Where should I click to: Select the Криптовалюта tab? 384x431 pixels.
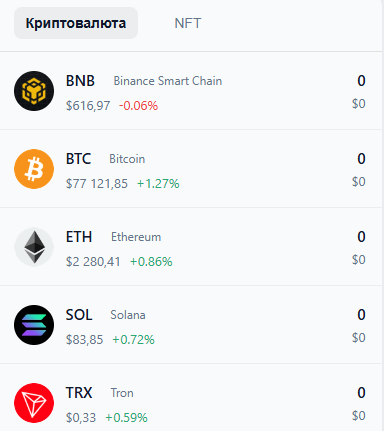coord(76,23)
